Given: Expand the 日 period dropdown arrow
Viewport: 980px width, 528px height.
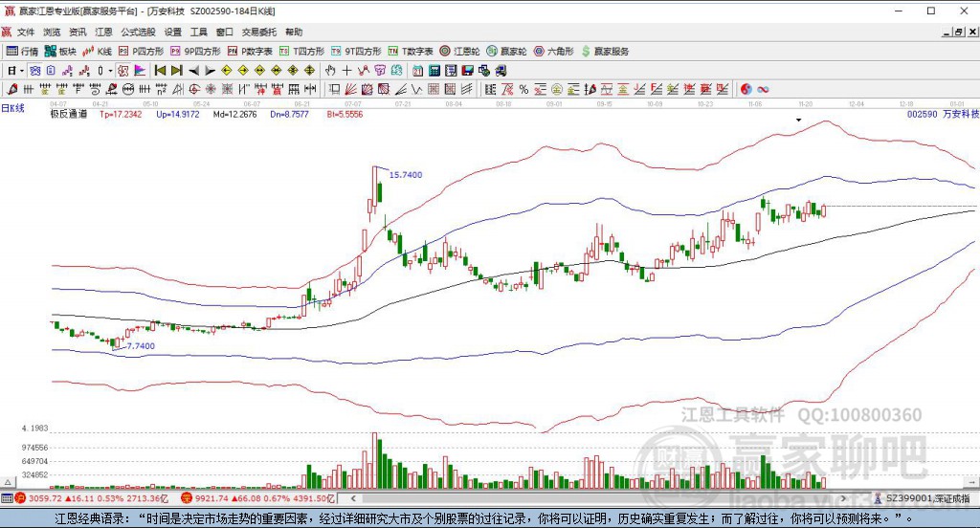Looking at the screenshot, I should pyautogui.click(x=21, y=71).
